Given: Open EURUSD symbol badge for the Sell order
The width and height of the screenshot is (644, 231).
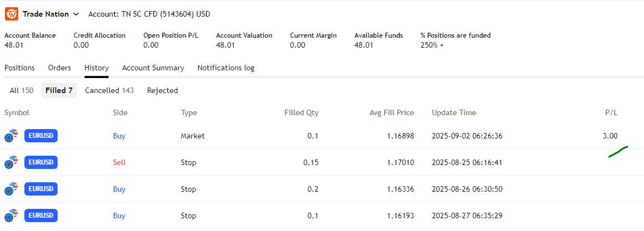Looking at the screenshot, I should (x=41, y=162).
